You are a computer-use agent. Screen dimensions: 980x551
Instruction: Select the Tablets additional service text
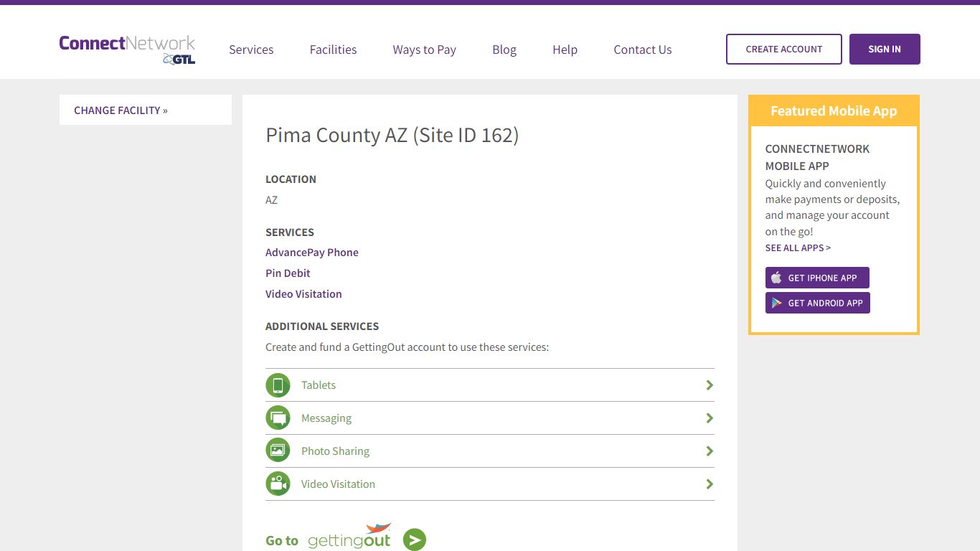click(x=319, y=385)
